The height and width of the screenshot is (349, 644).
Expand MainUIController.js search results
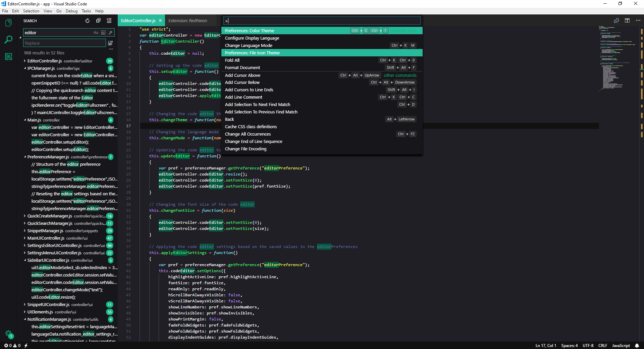click(x=25, y=238)
